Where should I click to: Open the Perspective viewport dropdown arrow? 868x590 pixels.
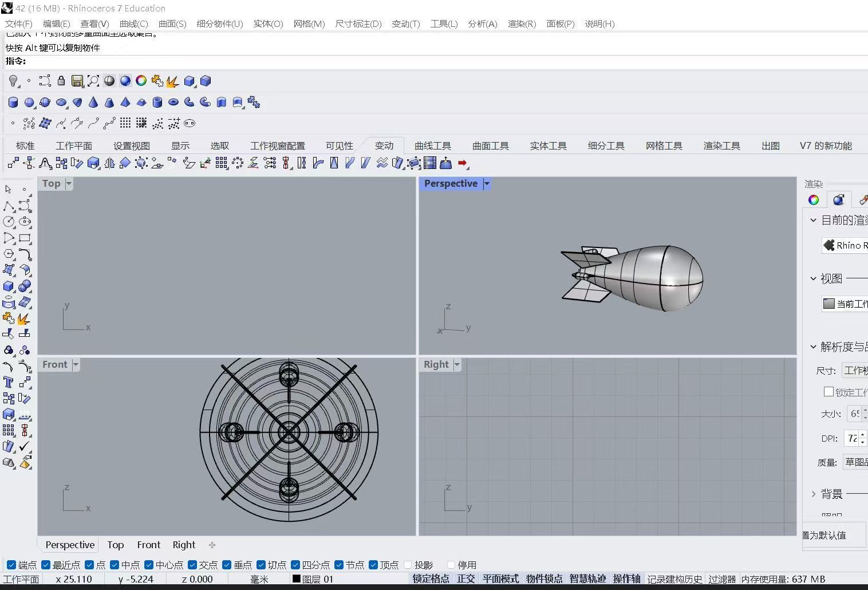tap(487, 183)
